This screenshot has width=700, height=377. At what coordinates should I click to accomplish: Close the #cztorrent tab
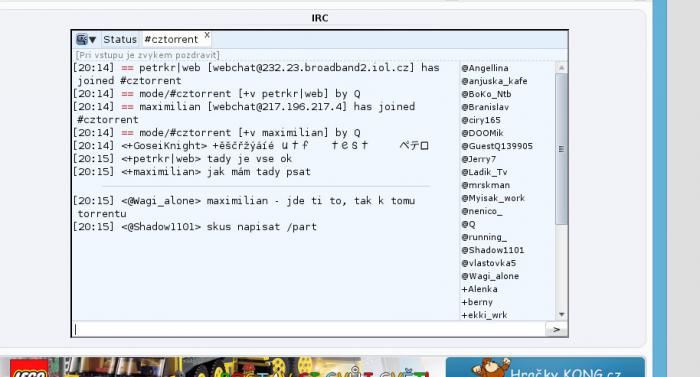point(207,35)
